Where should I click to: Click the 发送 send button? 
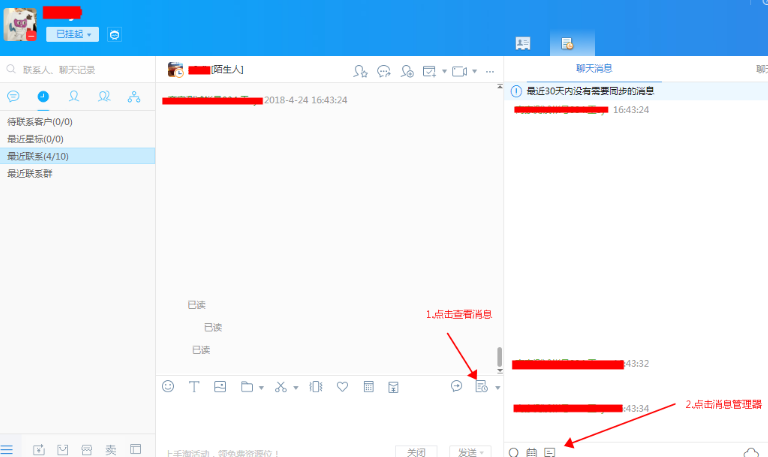(x=470, y=452)
